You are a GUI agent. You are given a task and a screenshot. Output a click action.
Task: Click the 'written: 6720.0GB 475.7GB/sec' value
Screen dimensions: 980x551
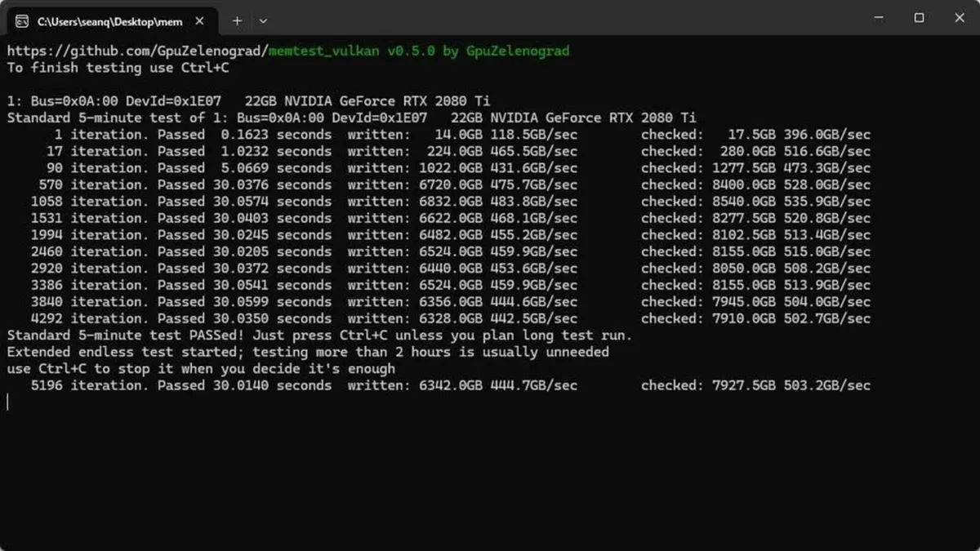(x=462, y=184)
